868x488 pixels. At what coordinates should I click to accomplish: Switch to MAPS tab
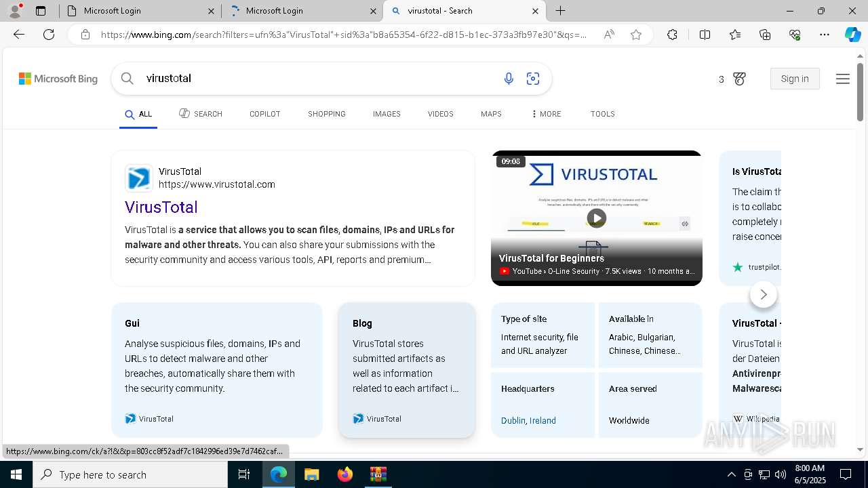491,114
